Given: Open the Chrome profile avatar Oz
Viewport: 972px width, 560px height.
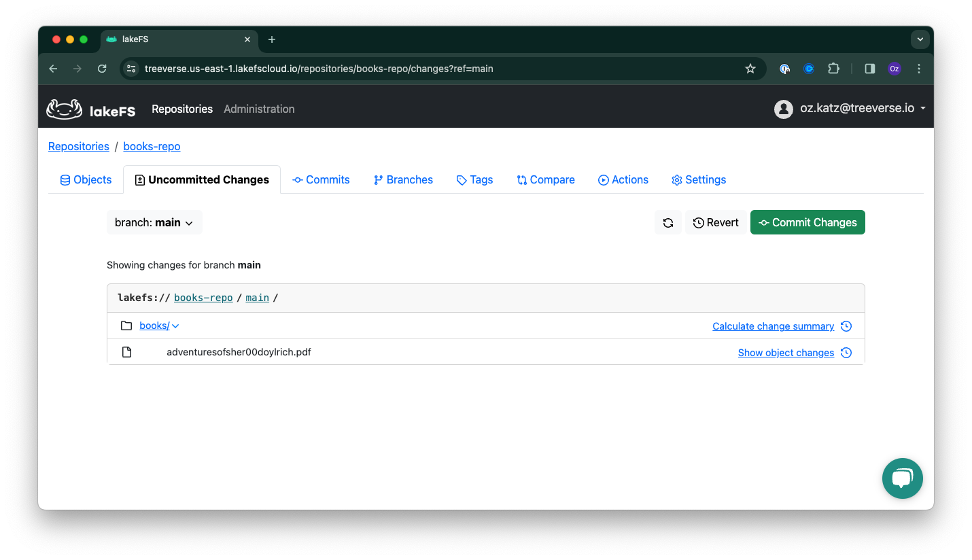Looking at the screenshot, I should click(x=895, y=69).
